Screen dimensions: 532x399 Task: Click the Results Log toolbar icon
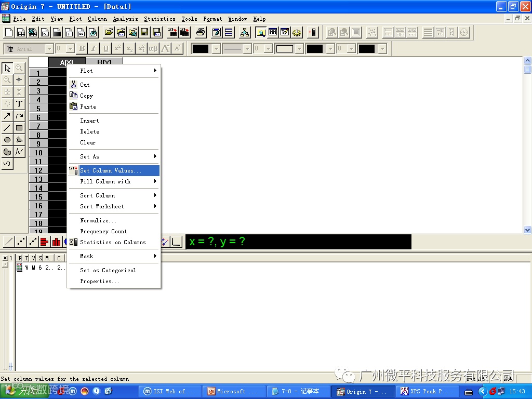[x=272, y=32]
